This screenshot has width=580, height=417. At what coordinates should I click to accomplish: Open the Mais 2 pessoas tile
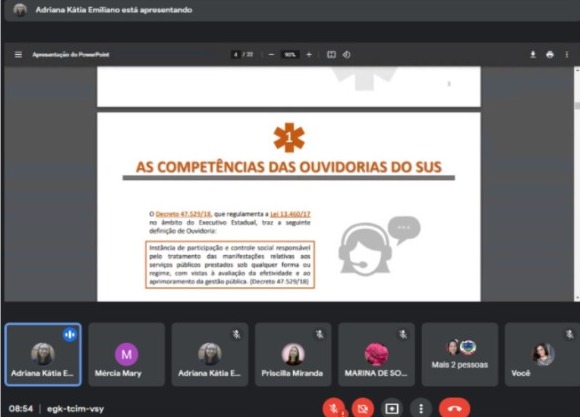click(460, 354)
